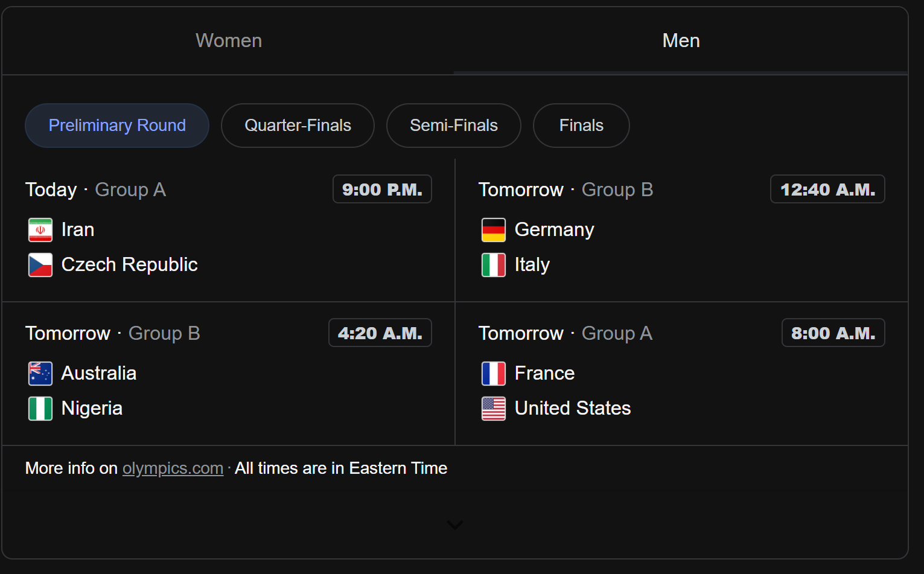Click the Iran flag icon

pos(40,230)
